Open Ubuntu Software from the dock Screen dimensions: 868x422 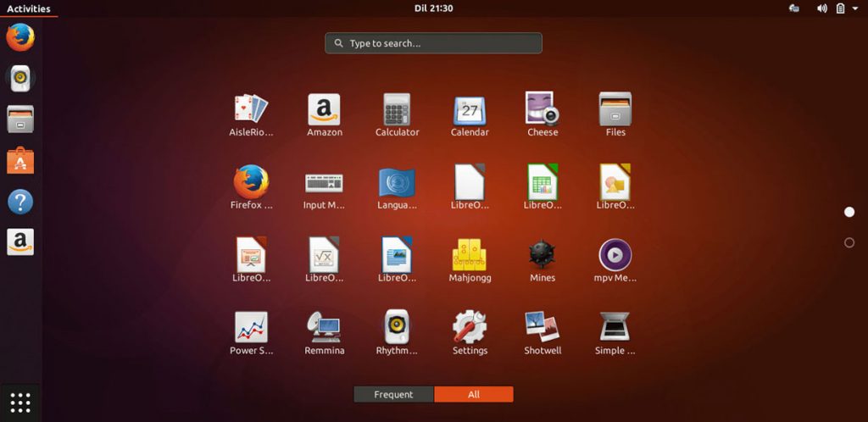click(20, 160)
